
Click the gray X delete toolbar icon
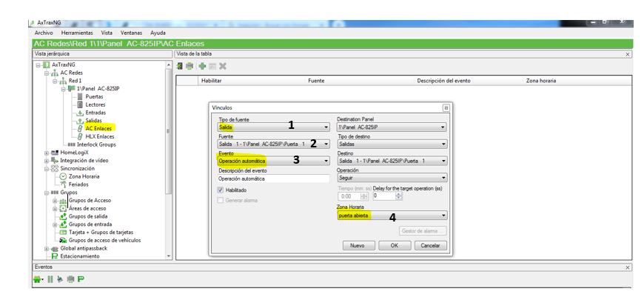pos(223,66)
